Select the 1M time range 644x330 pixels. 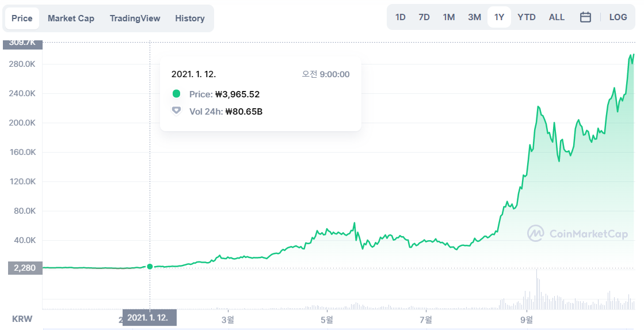[x=448, y=17]
